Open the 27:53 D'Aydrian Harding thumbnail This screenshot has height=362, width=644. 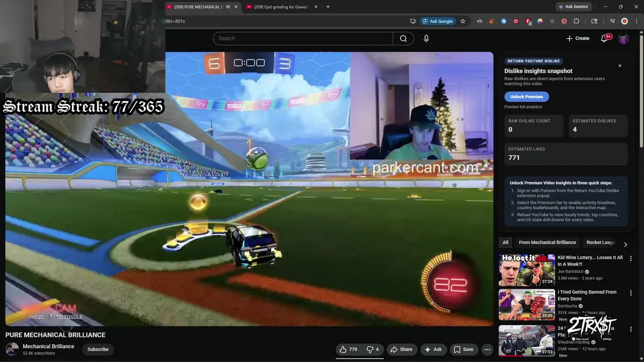click(x=527, y=341)
